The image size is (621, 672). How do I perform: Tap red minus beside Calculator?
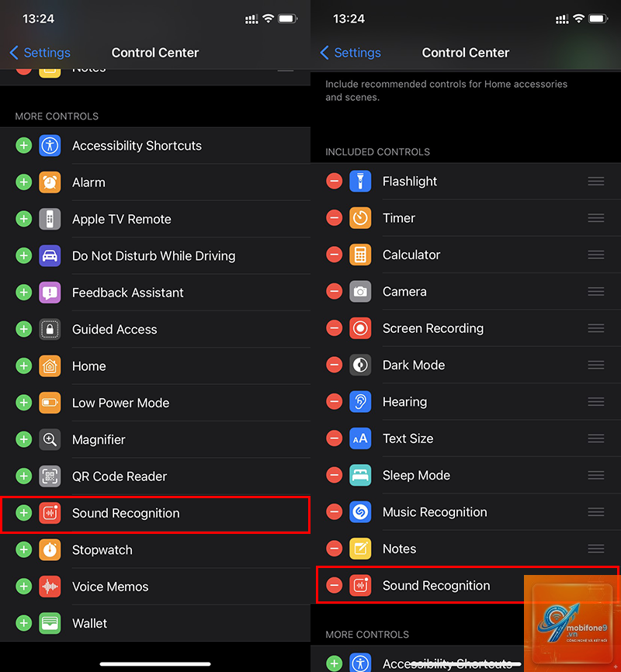point(334,255)
